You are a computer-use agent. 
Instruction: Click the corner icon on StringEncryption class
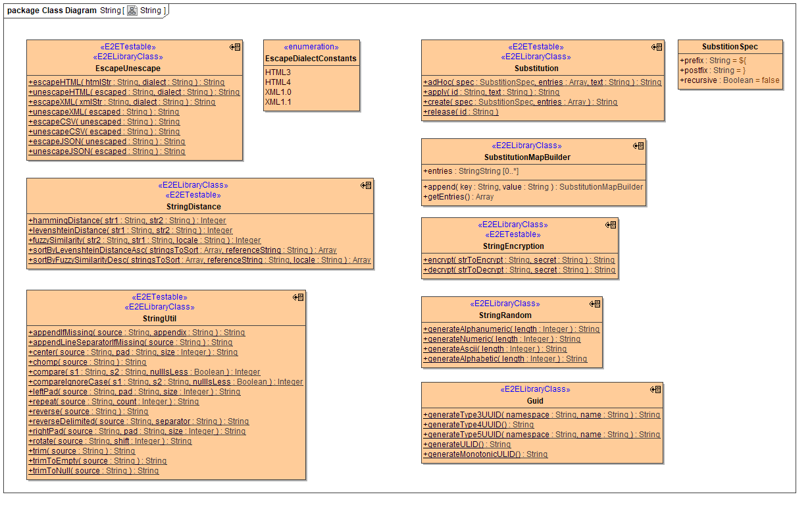pyautogui.click(x=611, y=225)
